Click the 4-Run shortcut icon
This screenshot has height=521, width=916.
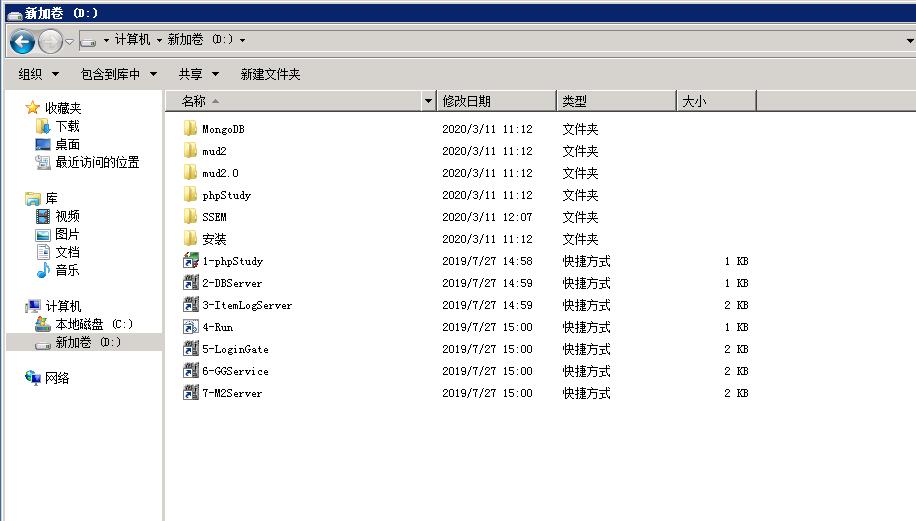[191, 327]
